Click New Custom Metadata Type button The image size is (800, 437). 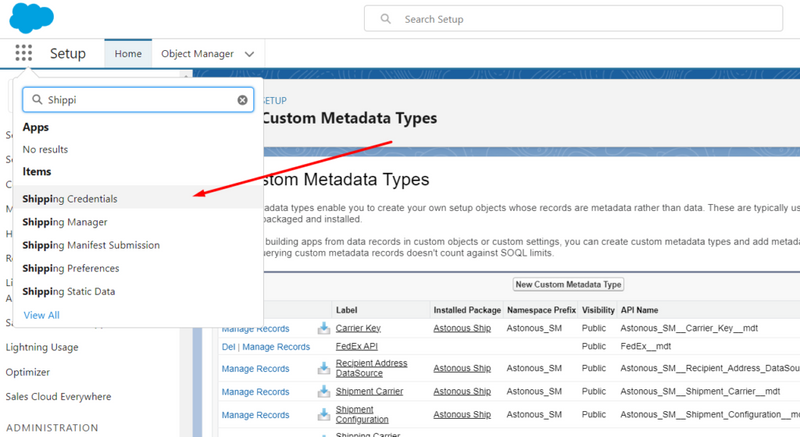click(568, 285)
